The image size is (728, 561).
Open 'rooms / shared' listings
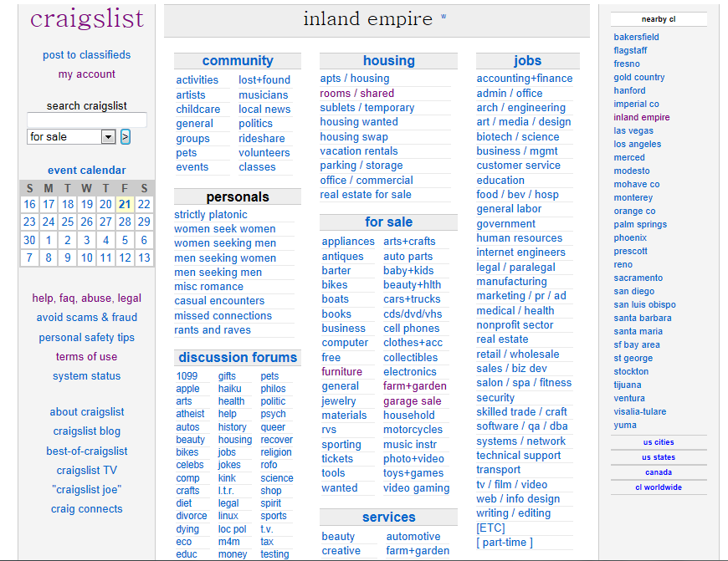pos(357,94)
